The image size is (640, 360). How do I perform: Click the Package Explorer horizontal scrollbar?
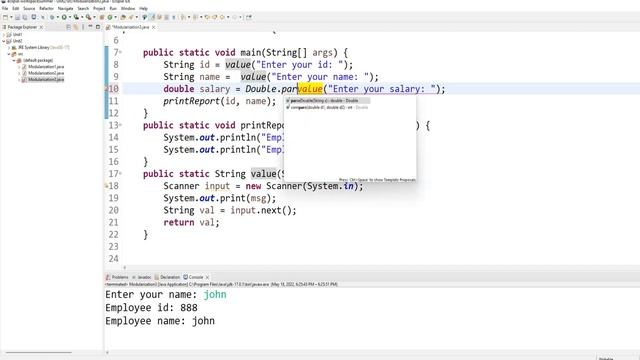pyautogui.click(x=39, y=352)
